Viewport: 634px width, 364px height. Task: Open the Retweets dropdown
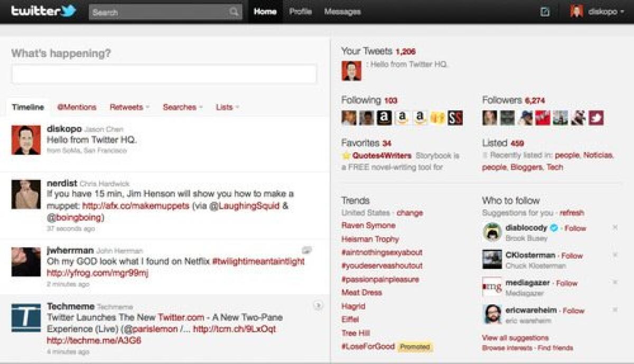coord(130,107)
